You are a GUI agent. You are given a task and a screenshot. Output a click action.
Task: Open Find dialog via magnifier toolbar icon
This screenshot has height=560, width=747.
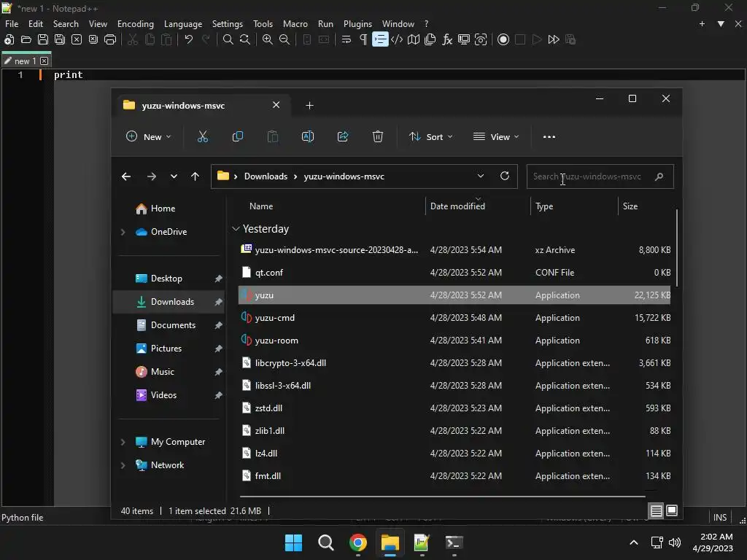[228, 39]
